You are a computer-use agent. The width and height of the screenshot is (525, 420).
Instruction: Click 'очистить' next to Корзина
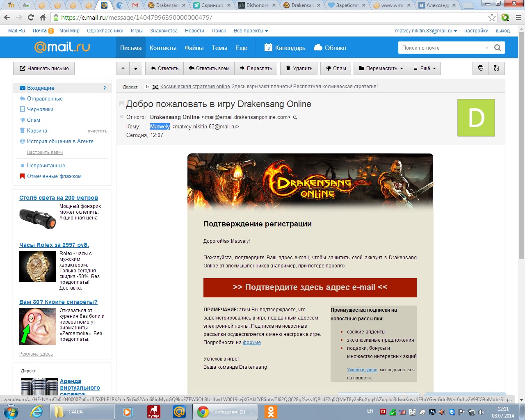pos(98,131)
